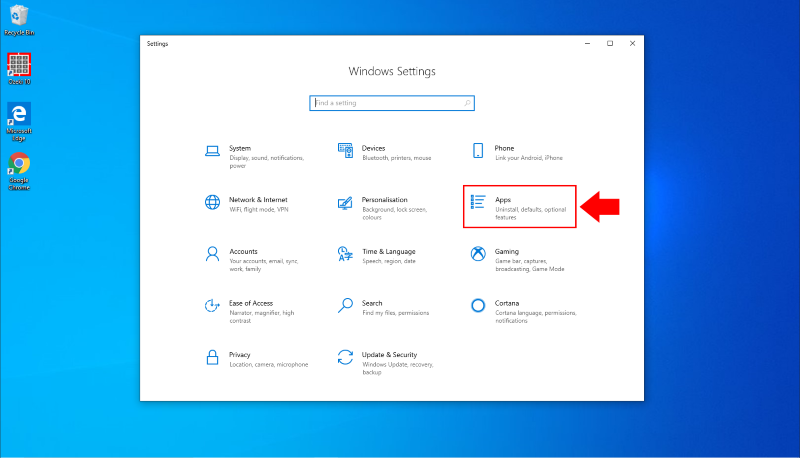Click the 'Search' category title text

[372, 303]
